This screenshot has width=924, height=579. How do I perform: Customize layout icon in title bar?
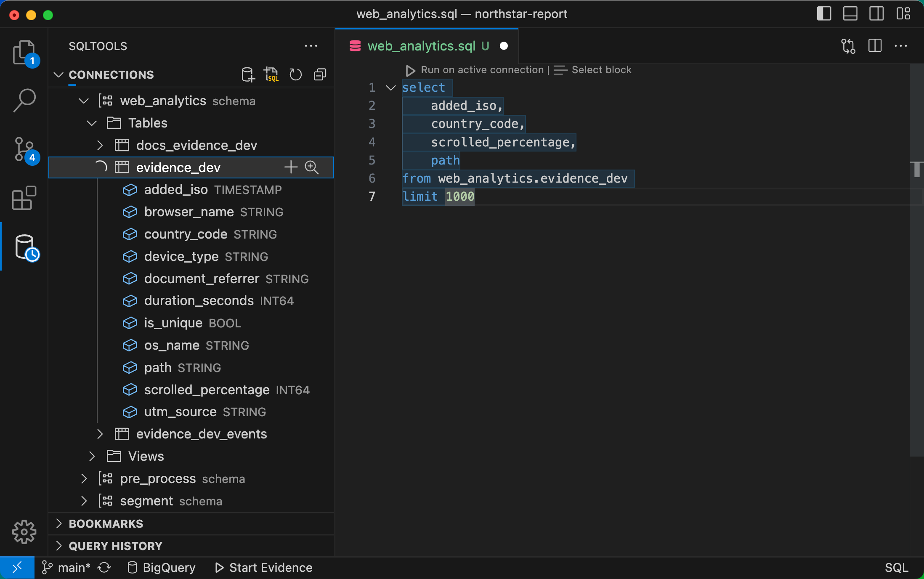[903, 13]
